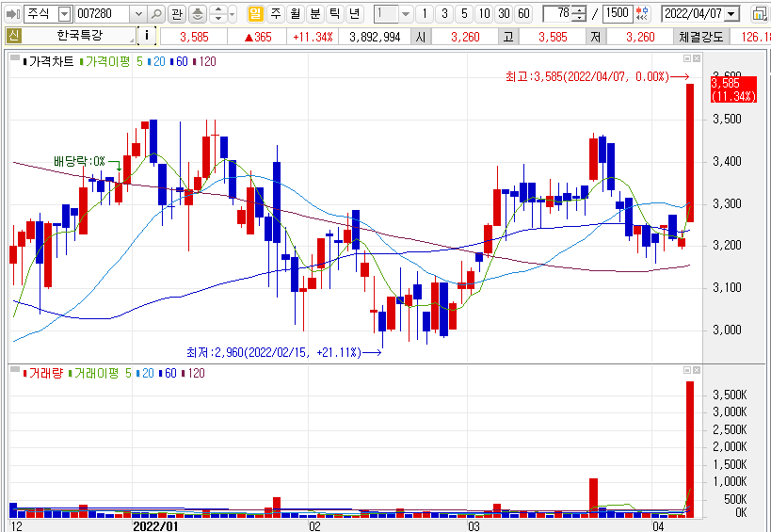Click the volume value 3,892,994
Image resolution: width=771 pixels, height=532 pixels.
click(x=375, y=37)
